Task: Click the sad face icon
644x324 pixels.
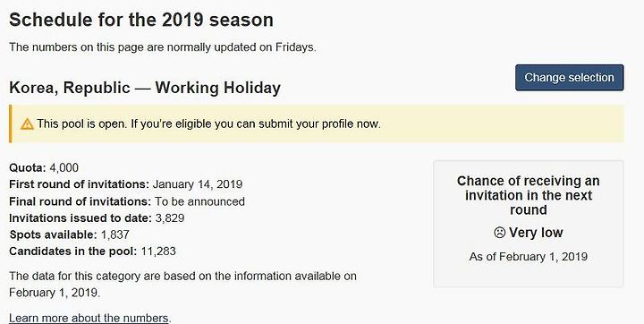Action: point(499,233)
